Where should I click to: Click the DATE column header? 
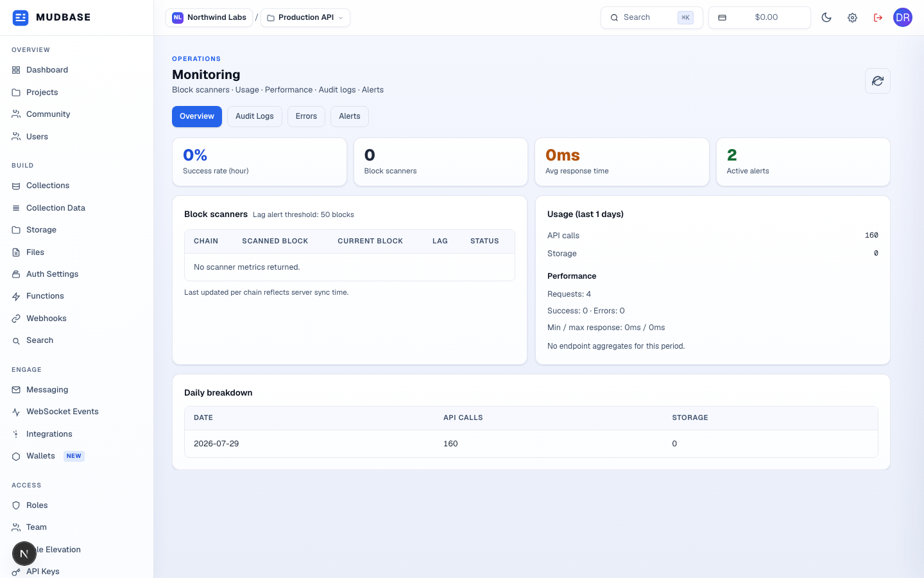click(203, 417)
